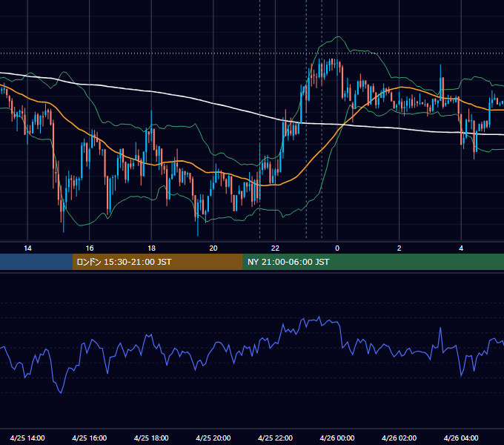Select the NY 21:00-06:00 JST session bar
The width and height of the screenshot is (504, 445).
point(373,262)
